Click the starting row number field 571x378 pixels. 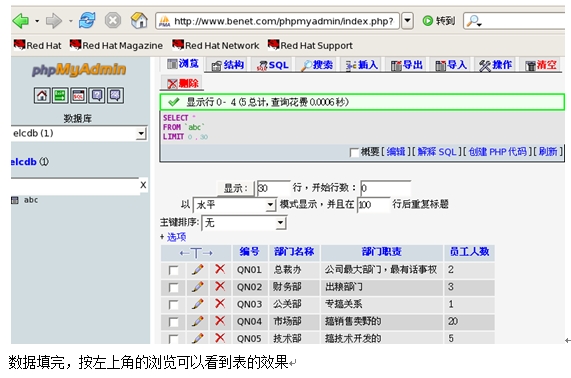[386, 188]
